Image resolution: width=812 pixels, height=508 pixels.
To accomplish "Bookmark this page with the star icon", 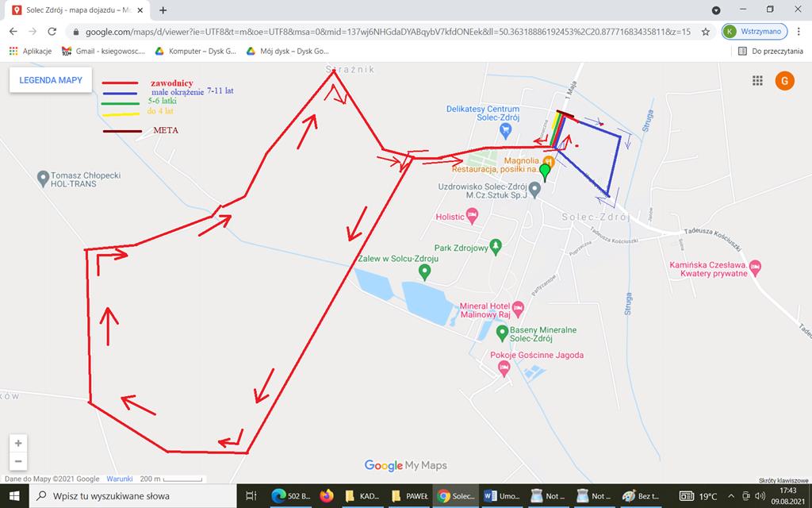I will (705, 32).
